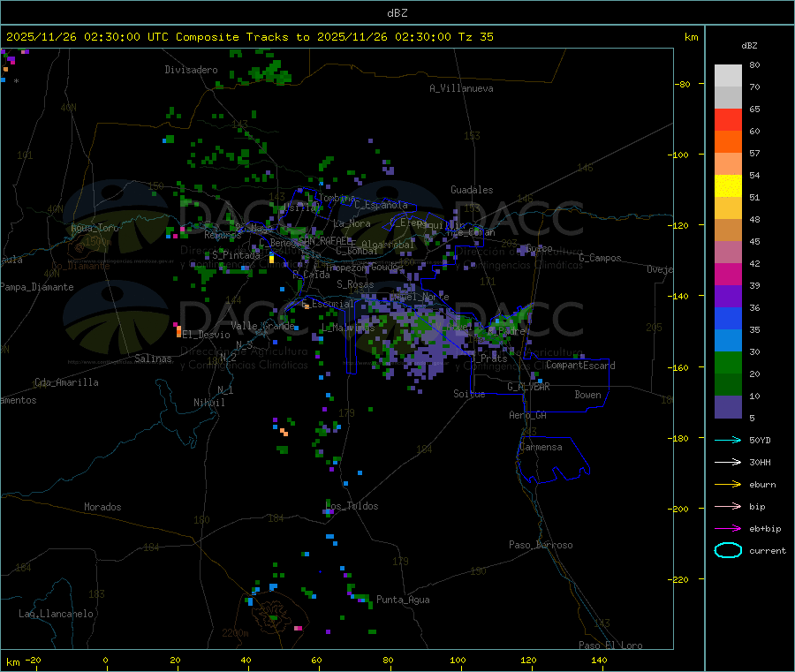Screen dimensions: 795x672
Task: Click the 'Valle_Grande' map label
Action: pyautogui.click(x=262, y=325)
